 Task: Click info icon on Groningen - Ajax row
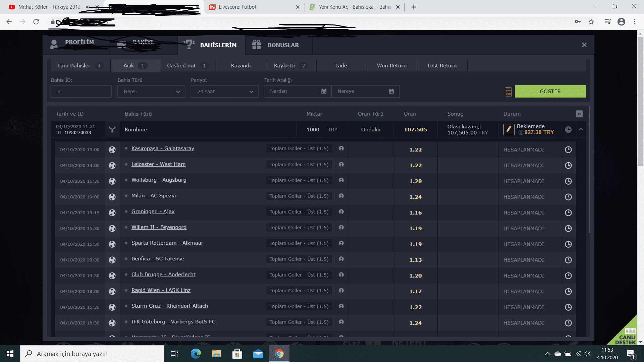(x=341, y=212)
